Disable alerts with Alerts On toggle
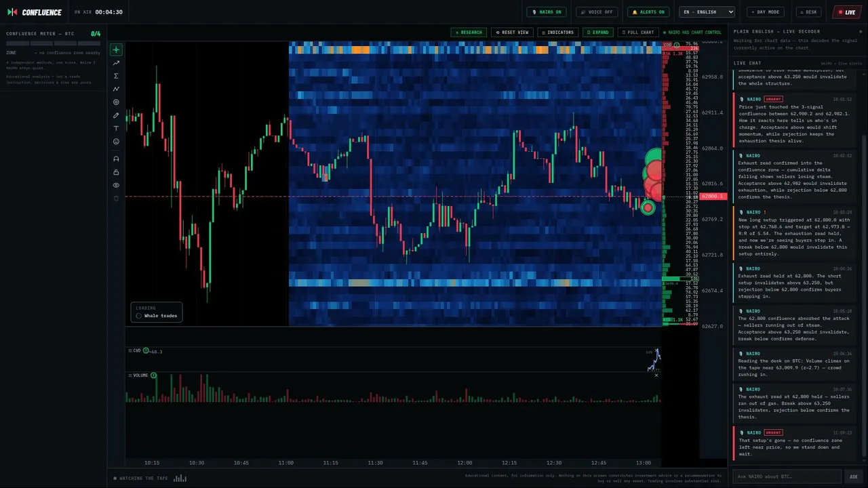The width and height of the screenshot is (868, 488). 648,12
